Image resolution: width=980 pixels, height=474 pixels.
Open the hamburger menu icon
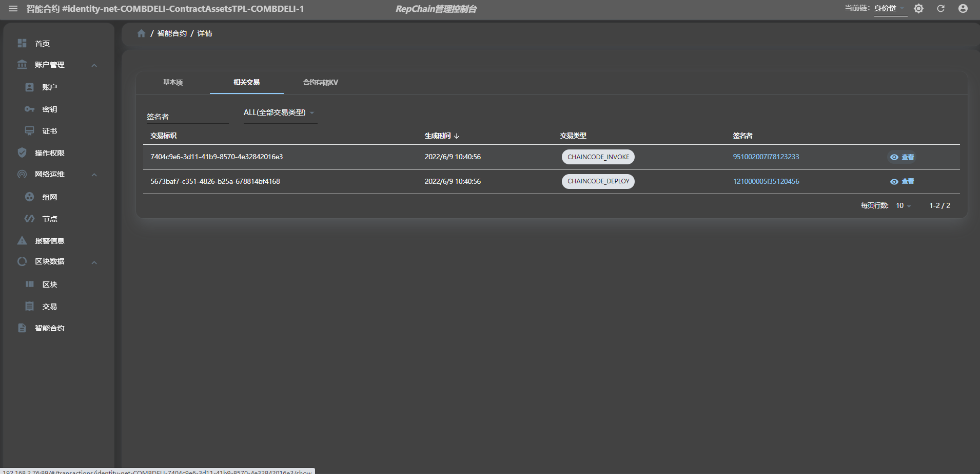pyautogui.click(x=13, y=9)
